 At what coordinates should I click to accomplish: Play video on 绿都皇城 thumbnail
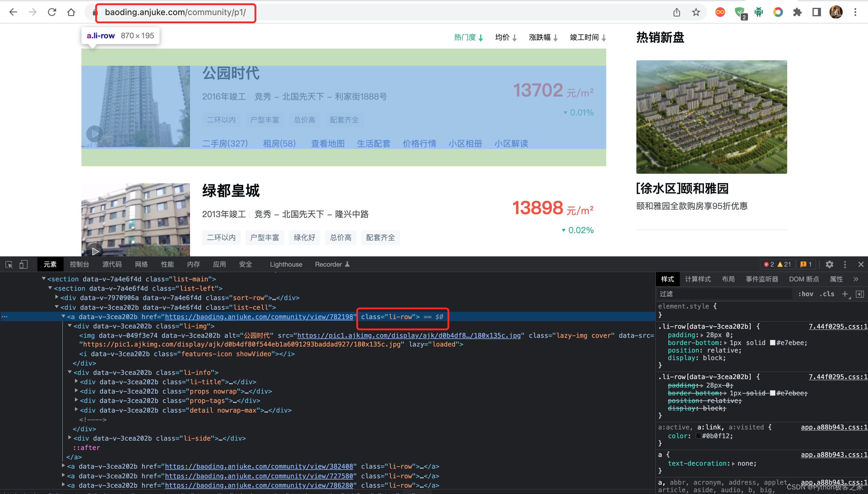coord(95,251)
